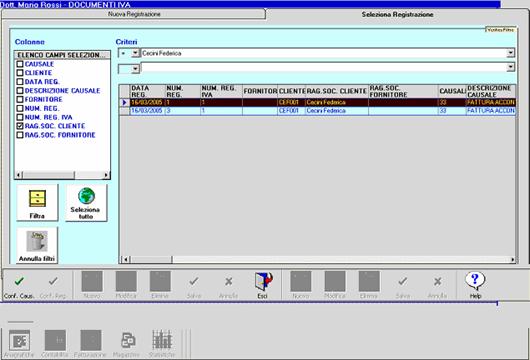530x360 pixels.
Task: Click the Annulla filtri trash icon
Action: point(37,241)
